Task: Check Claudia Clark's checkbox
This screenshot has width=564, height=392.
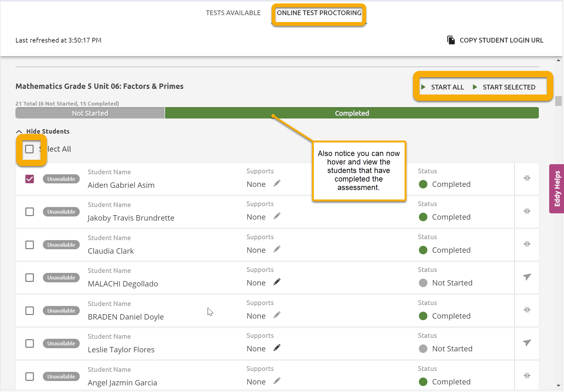Action: pyautogui.click(x=30, y=245)
